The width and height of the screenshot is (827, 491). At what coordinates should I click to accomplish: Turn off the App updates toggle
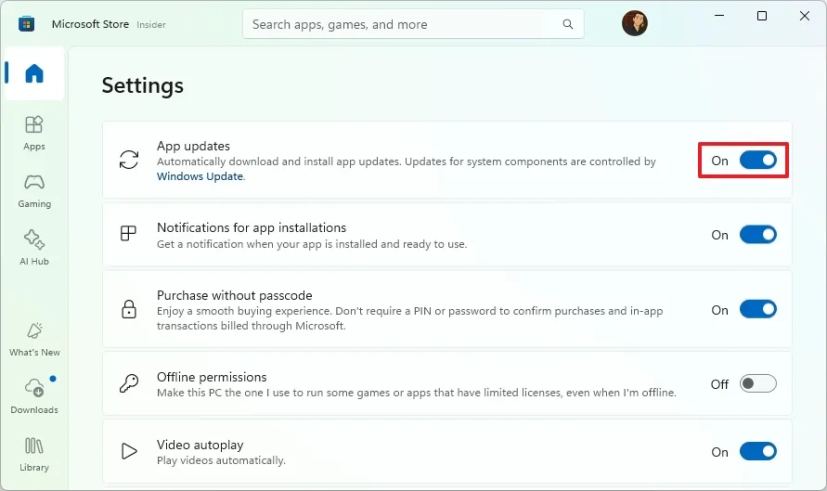point(758,160)
